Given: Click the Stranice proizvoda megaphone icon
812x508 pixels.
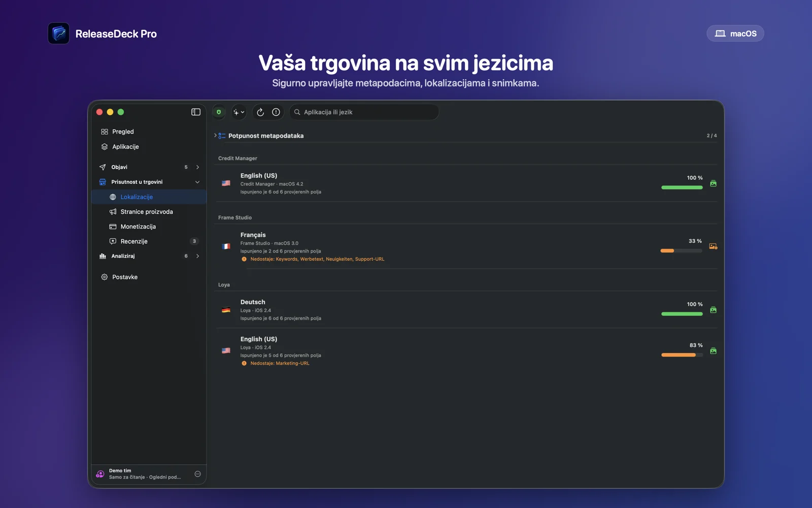Looking at the screenshot, I should point(113,212).
